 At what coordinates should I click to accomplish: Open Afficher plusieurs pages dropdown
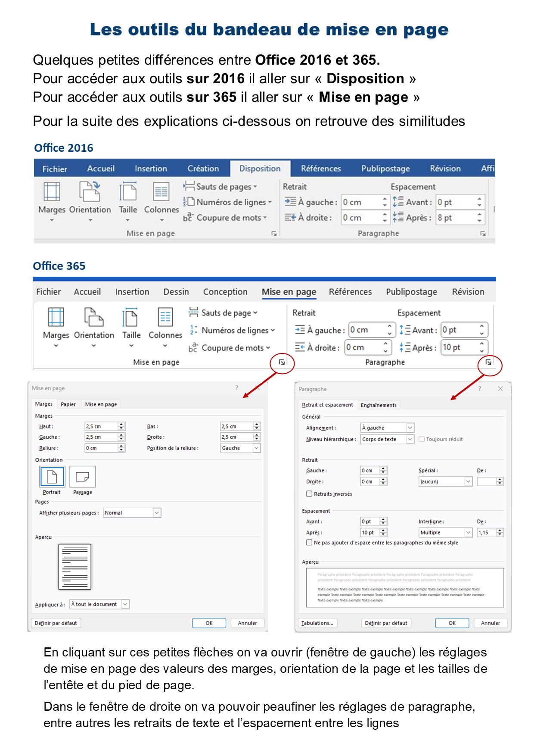pos(132,513)
